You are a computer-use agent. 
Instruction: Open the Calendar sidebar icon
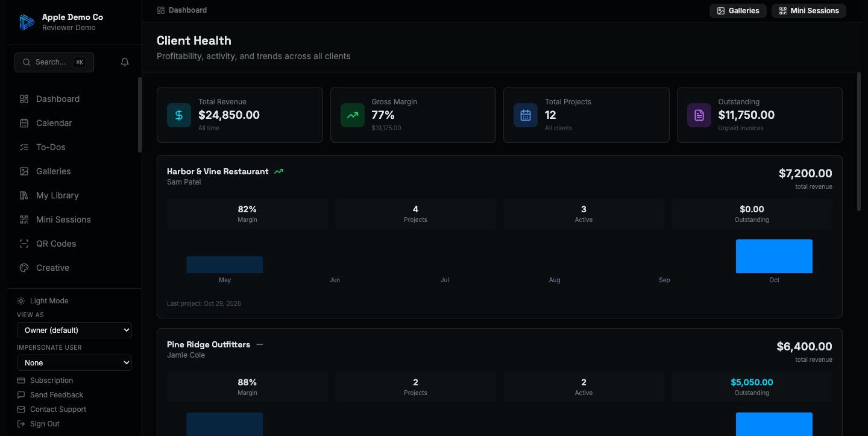24,123
